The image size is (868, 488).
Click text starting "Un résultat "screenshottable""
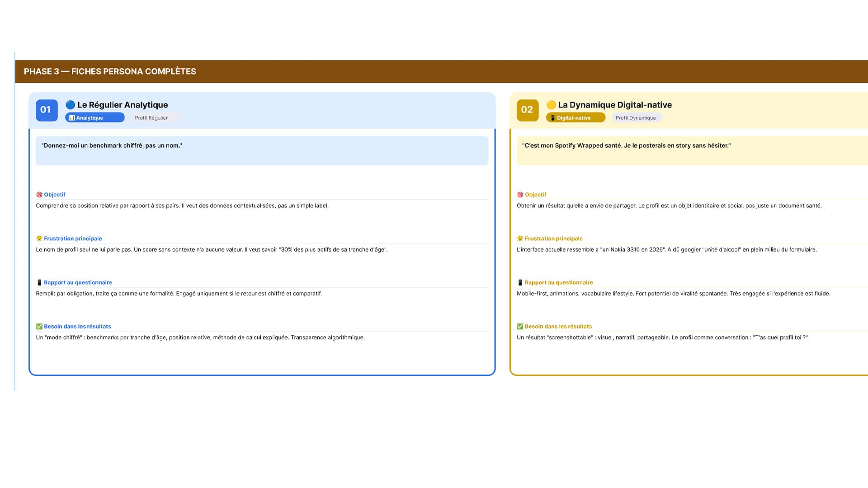(662, 338)
